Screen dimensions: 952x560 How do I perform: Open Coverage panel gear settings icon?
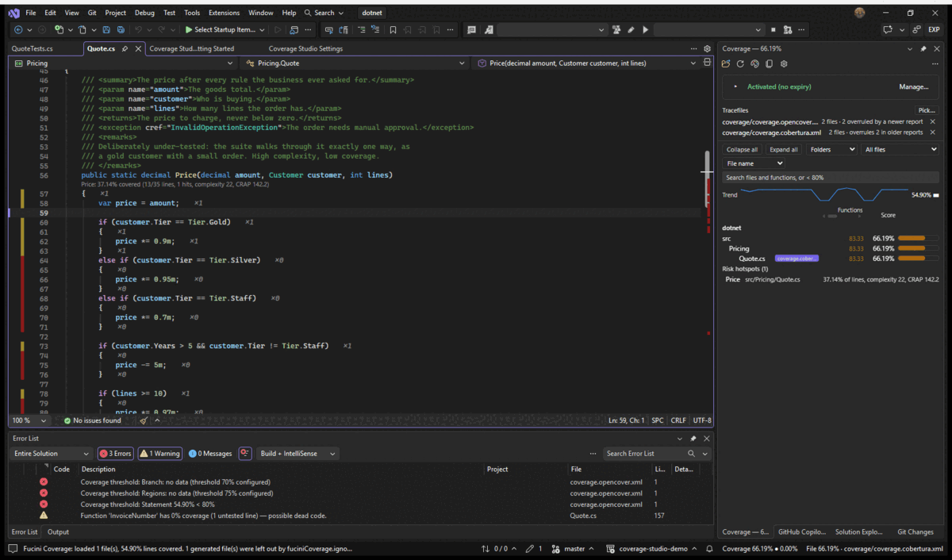tap(784, 63)
